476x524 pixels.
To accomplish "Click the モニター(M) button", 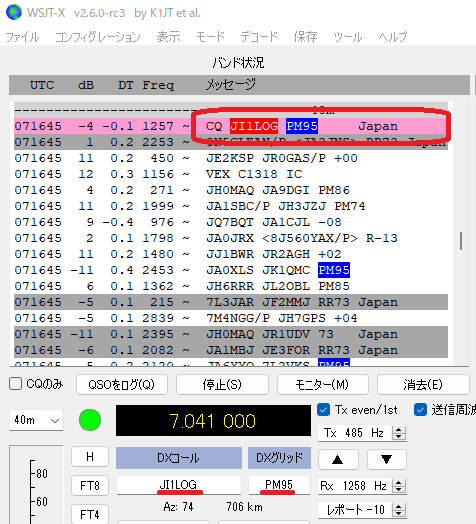I will coord(323,385).
